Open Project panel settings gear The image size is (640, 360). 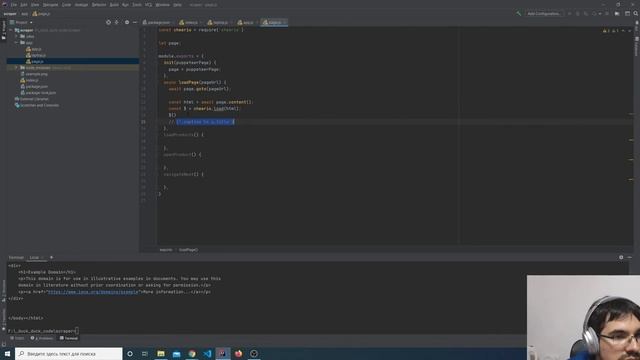click(127, 22)
